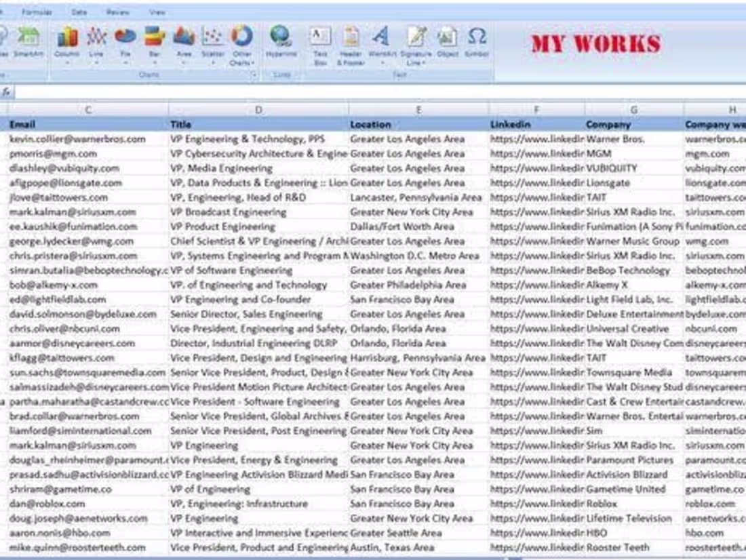The image size is (746, 560).
Task: Select cell george.lydecker@wmg.com
Action: (88, 241)
